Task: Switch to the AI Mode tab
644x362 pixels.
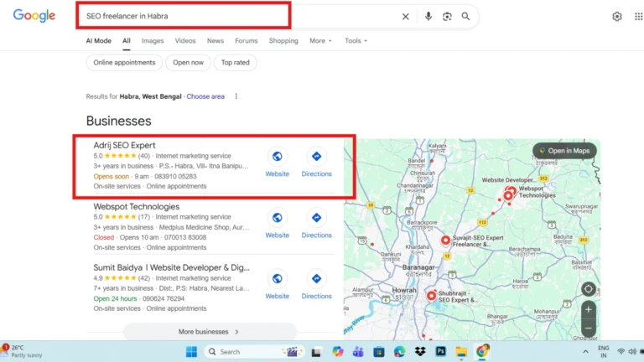Action: click(98, 41)
